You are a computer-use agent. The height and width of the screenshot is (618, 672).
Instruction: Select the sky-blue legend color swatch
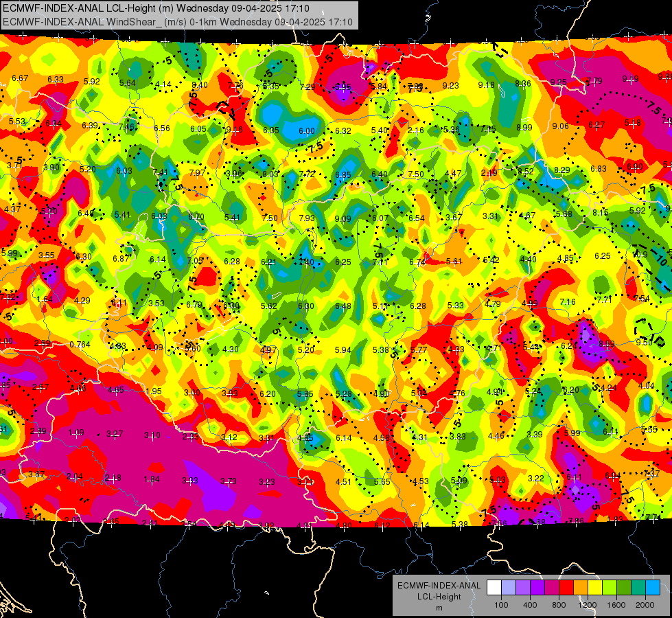click(x=653, y=588)
